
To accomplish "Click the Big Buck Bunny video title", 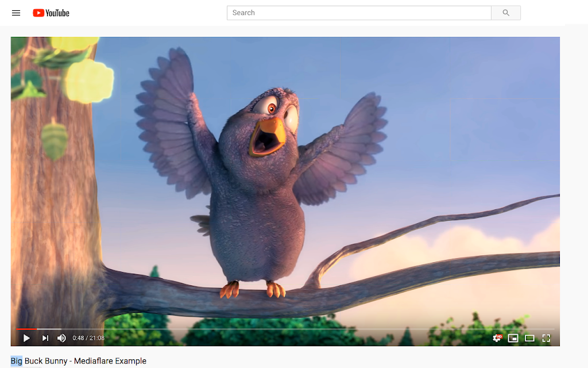I will pyautogui.click(x=78, y=361).
